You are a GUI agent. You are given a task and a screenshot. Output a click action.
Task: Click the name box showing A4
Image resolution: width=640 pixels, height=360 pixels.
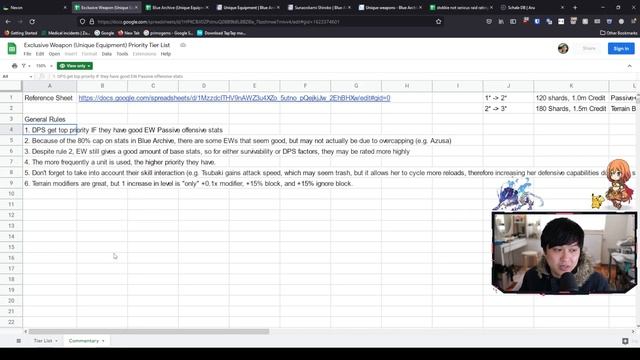point(16,76)
